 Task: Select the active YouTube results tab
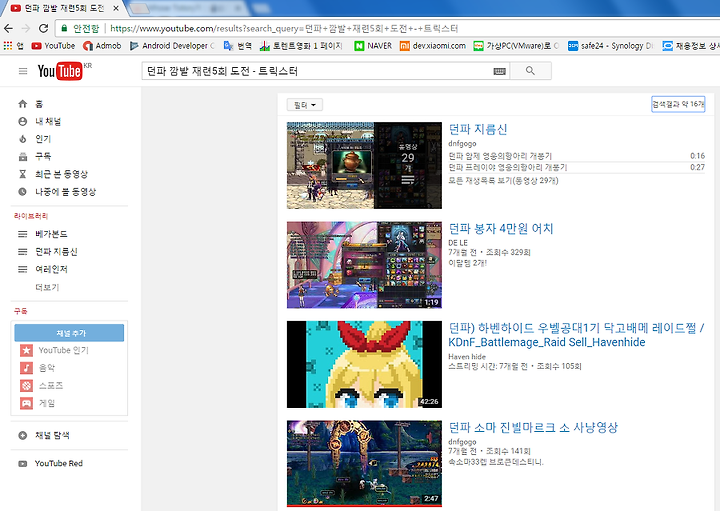click(x=64, y=8)
